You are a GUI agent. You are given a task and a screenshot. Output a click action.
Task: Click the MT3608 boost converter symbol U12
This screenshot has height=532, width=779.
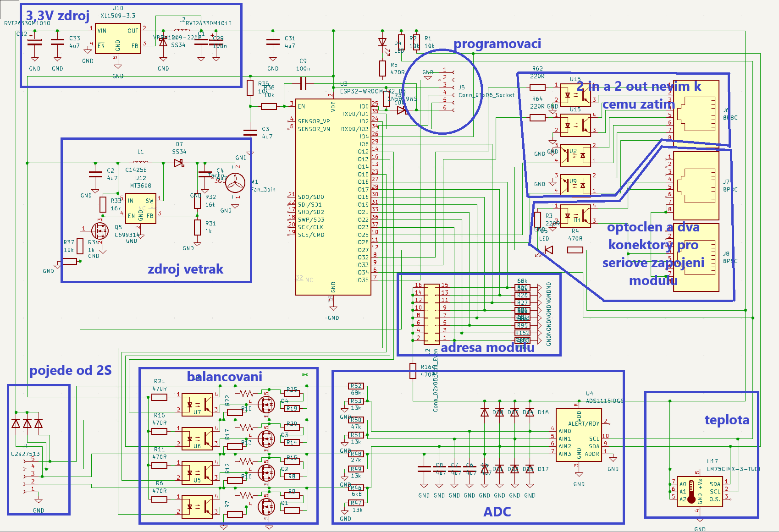pos(140,208)
